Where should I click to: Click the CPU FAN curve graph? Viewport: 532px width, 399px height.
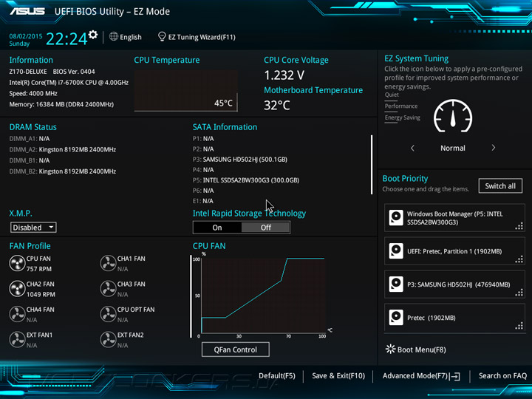pyautogui.click(x=263, y=296)
